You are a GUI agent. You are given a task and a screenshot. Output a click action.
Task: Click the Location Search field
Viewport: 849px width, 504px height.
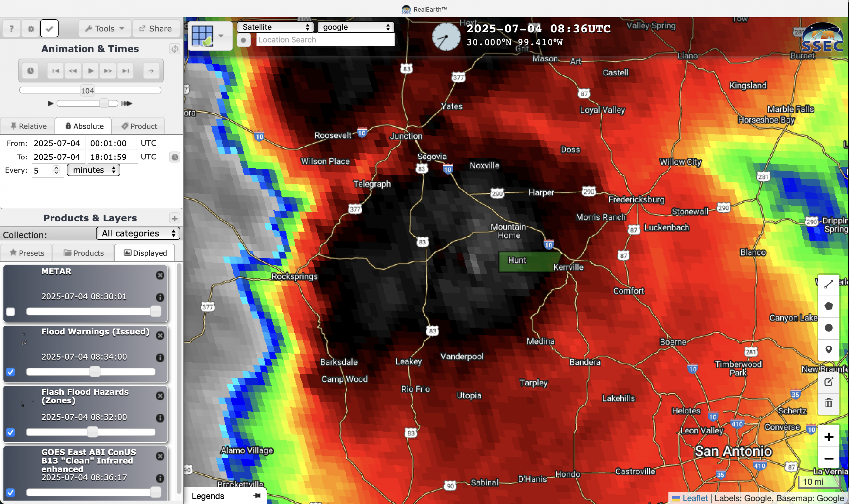tap(325, 40)
